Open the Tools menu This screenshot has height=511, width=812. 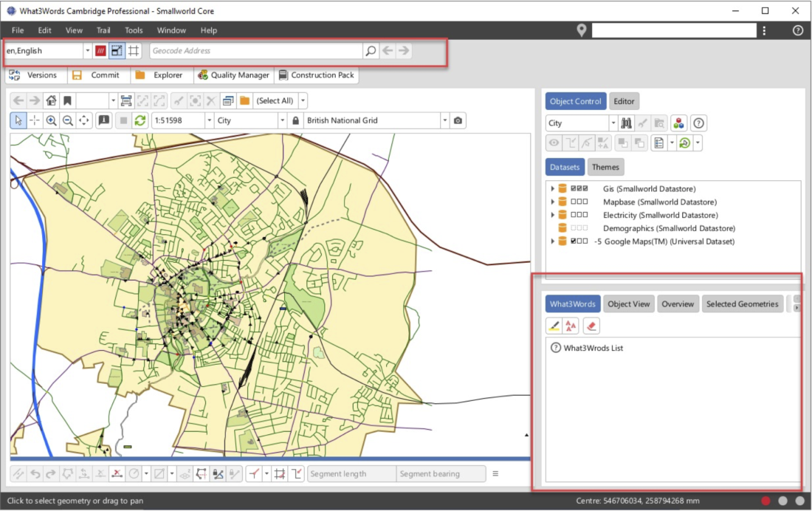[134, 30]
